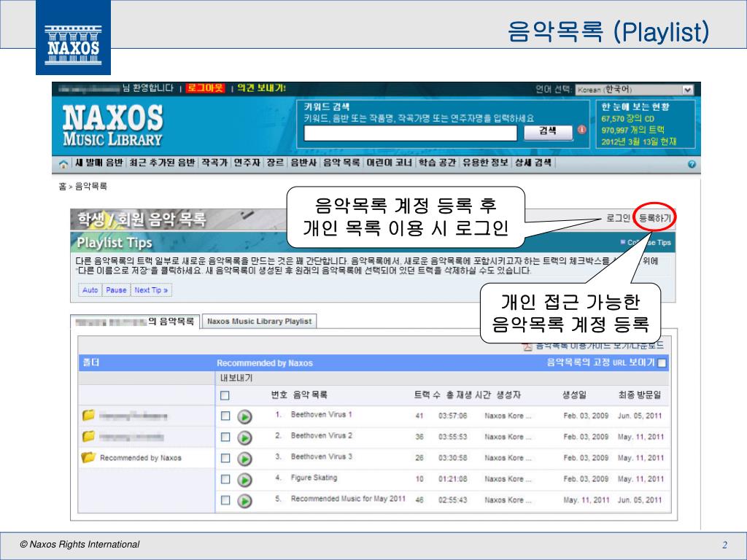Click the Pause tips button
The width and height of the screenshot is (747, 560).
coord(116,290)
